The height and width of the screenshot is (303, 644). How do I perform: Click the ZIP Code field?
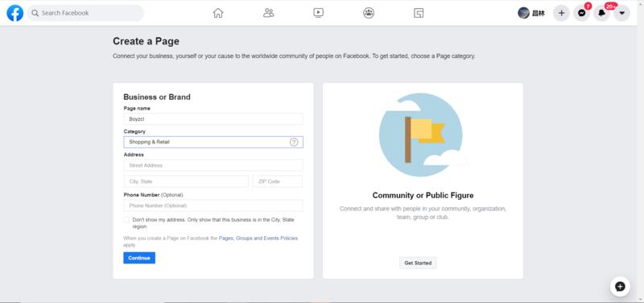(x=278, y=181)
